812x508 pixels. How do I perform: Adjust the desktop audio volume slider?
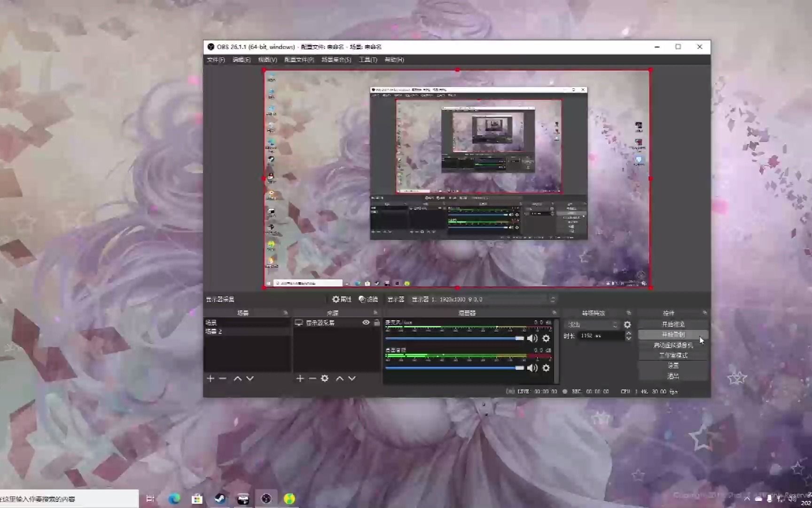[454, 368]
